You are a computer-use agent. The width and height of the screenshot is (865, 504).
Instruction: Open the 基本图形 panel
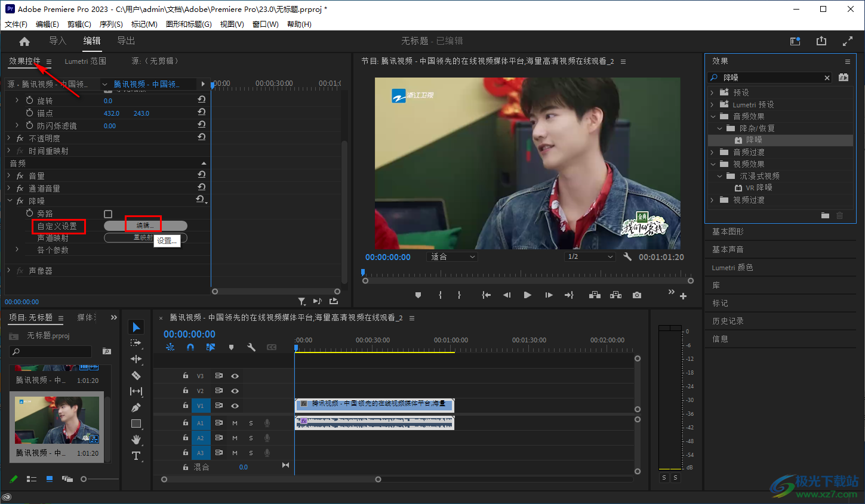click(x=728, y=231)
